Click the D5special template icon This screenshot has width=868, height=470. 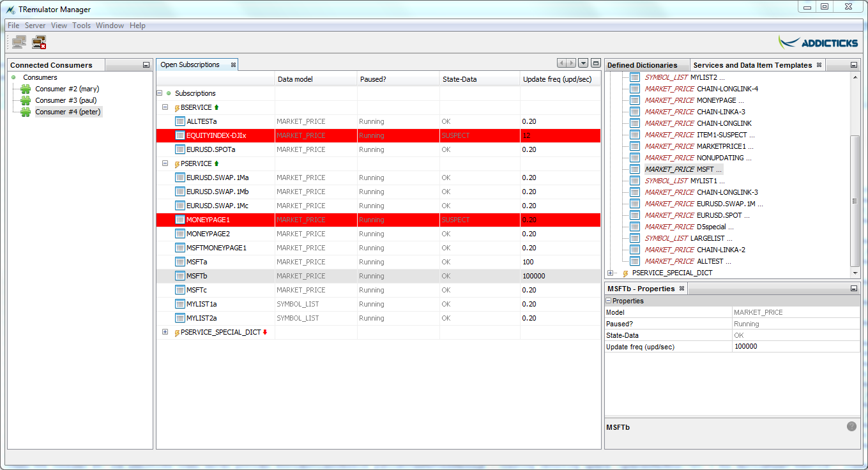[x=635, y=227]
